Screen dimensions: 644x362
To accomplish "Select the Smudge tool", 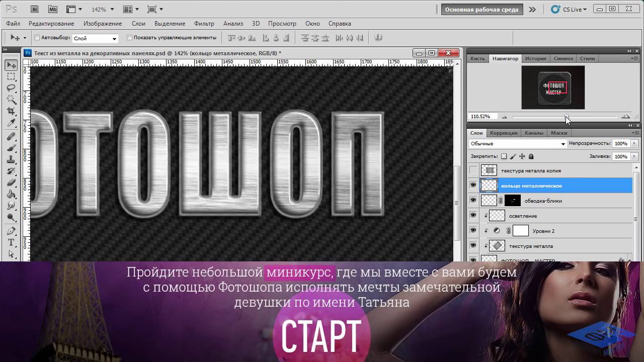I will click(x=11, y=205).
